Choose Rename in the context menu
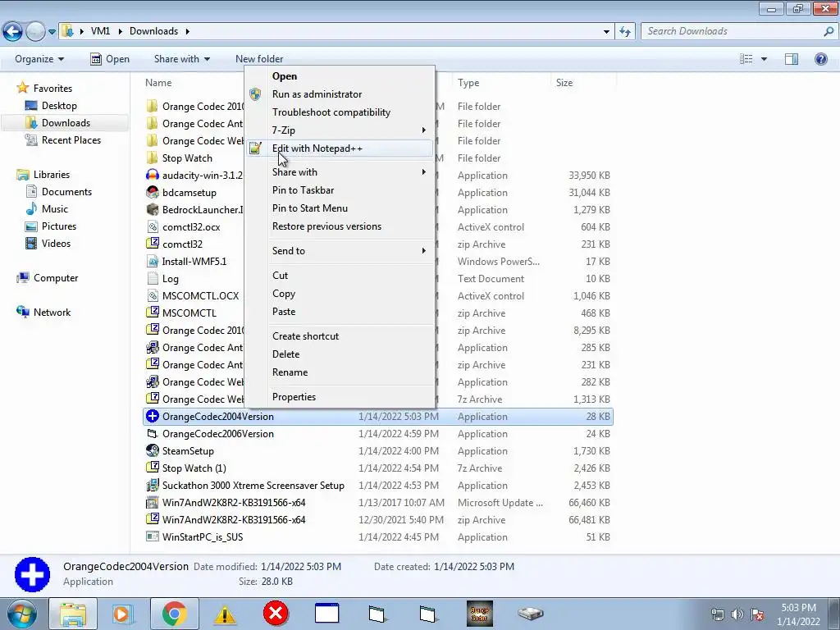Image resolution: width=840 pixels, height=630 pixels. tap(340, 372)
